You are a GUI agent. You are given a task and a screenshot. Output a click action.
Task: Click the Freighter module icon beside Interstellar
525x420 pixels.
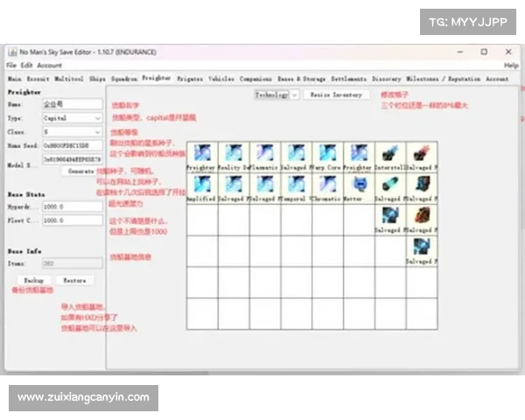pos(359,153)
